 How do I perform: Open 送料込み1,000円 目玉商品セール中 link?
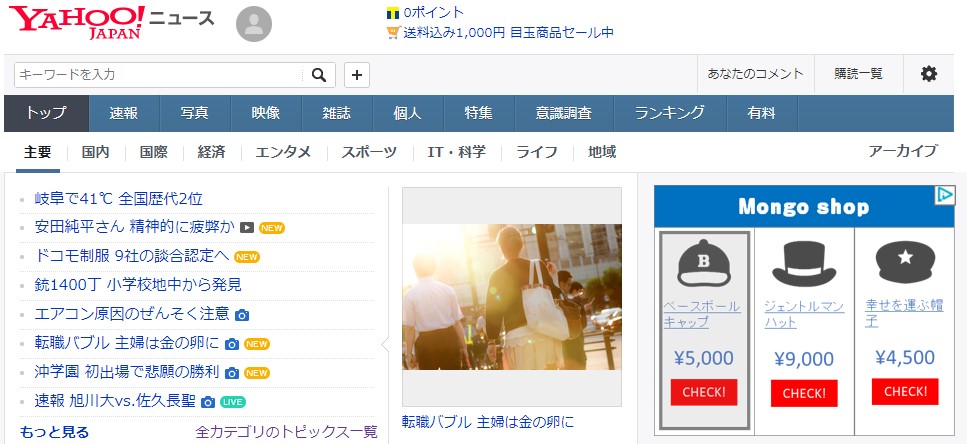509,33
